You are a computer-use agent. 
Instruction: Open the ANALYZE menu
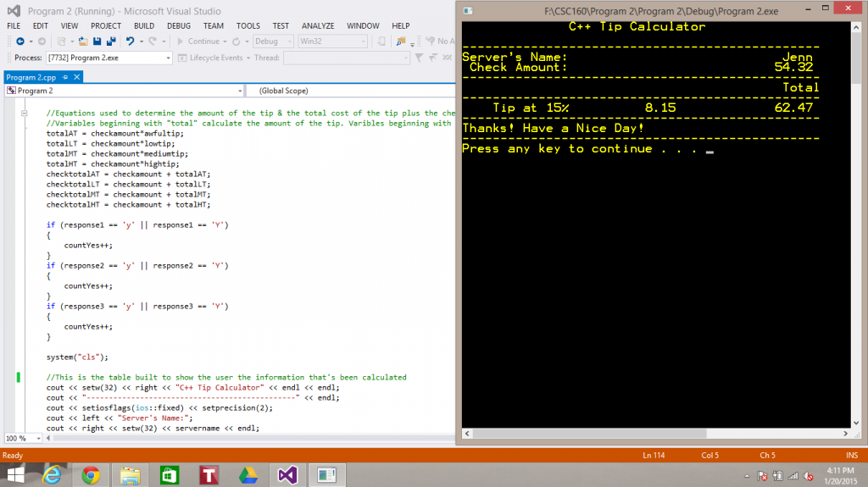click(x=318, y=26)
